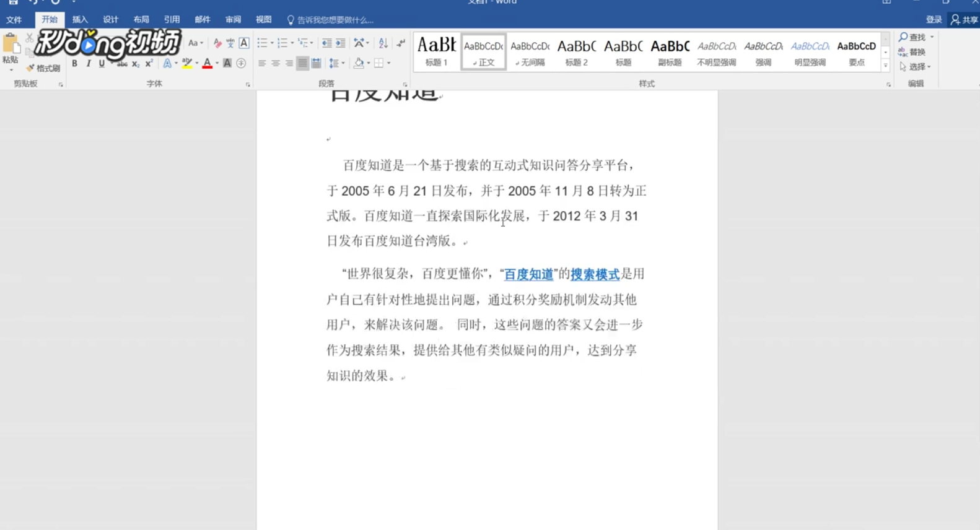Screen dimensions: 980x530
Task: Click the Borders grid icon
Action: pyautogui.click(x=378, y=63)
